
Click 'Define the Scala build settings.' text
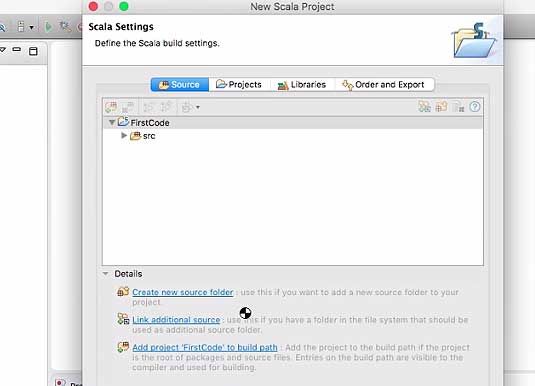tap(157, 43)
